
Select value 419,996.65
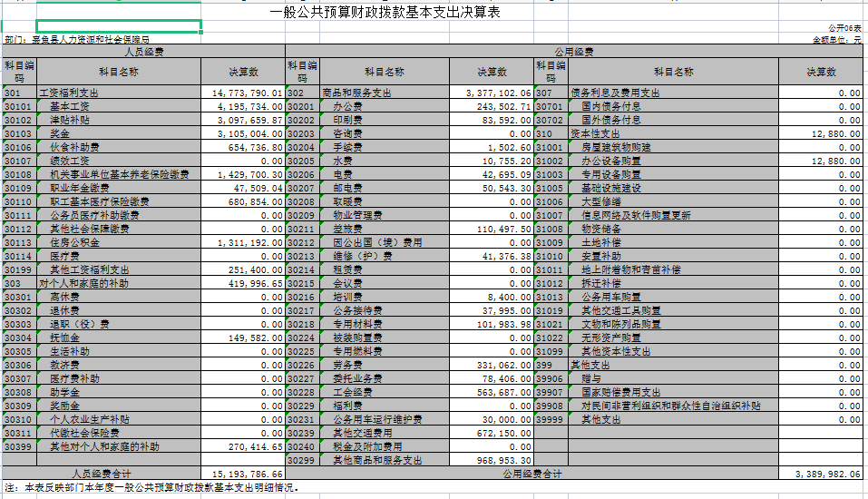243,283
